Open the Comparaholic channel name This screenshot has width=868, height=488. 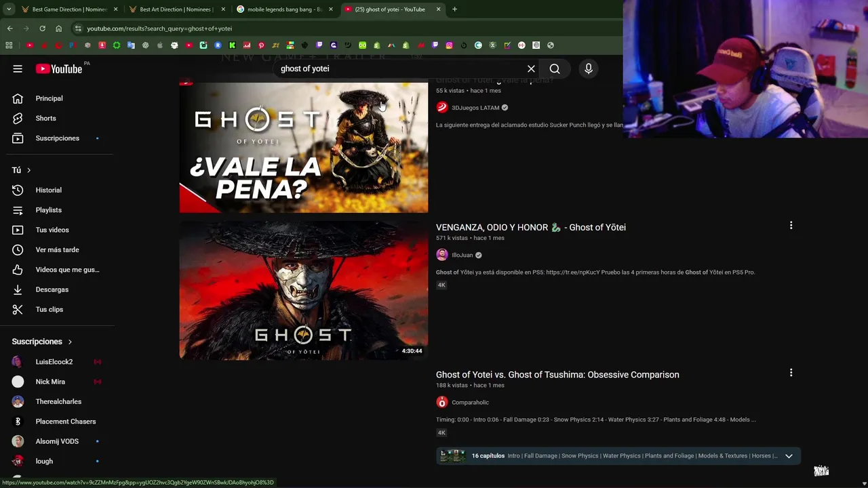470,403
